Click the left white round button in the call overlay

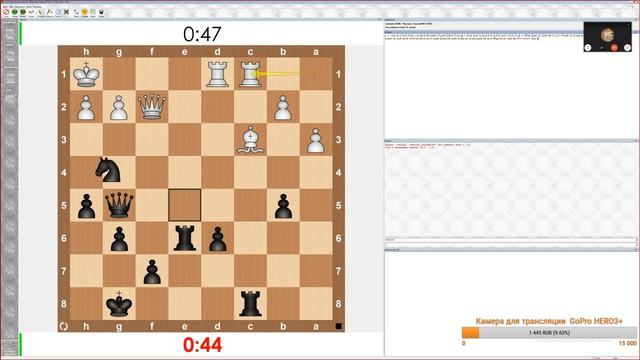[x=588, y=48]
